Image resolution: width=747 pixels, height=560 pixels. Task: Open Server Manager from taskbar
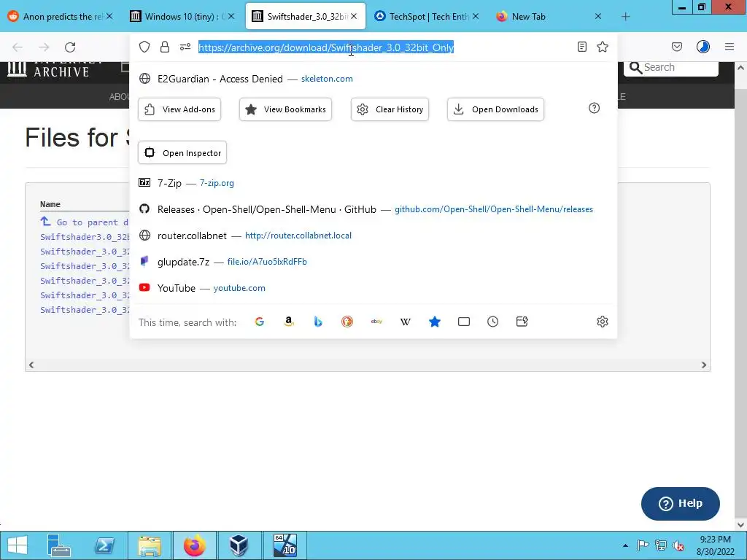click(58, 545)
